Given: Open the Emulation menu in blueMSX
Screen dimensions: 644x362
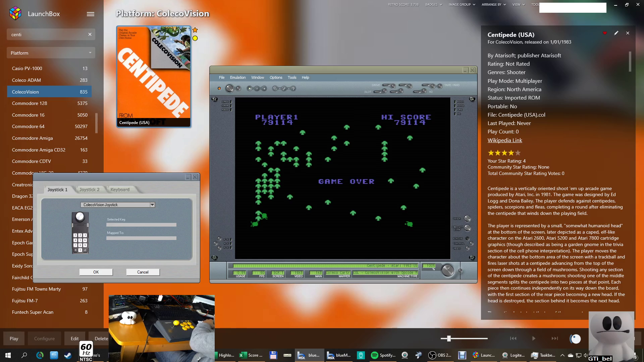Looking at the screenshot, I should 237,77.
